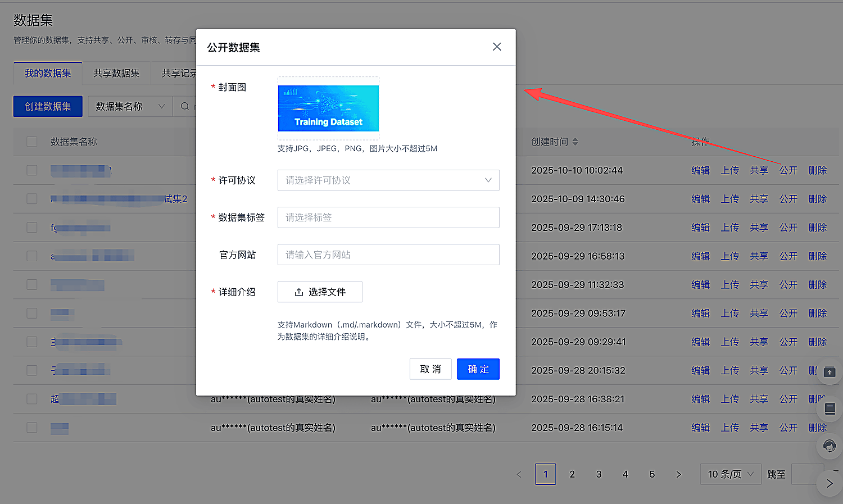This screenshot has width=843, height=504.
Task: Switch to the 我的数据集 tab
Action: coord(48,74)
